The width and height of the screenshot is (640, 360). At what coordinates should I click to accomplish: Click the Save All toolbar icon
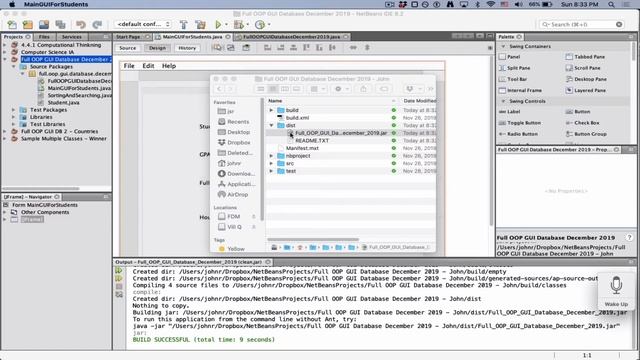pos(60,25)
